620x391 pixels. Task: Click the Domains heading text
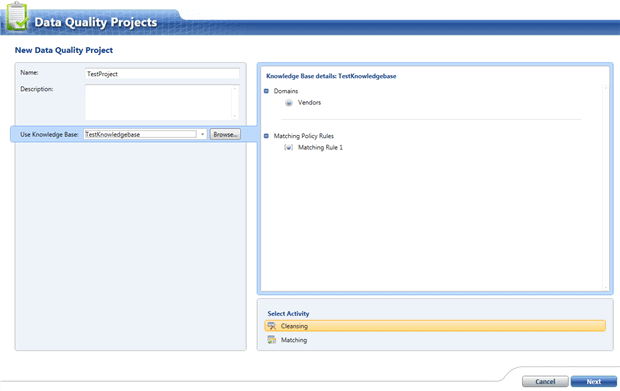point(286,91)
